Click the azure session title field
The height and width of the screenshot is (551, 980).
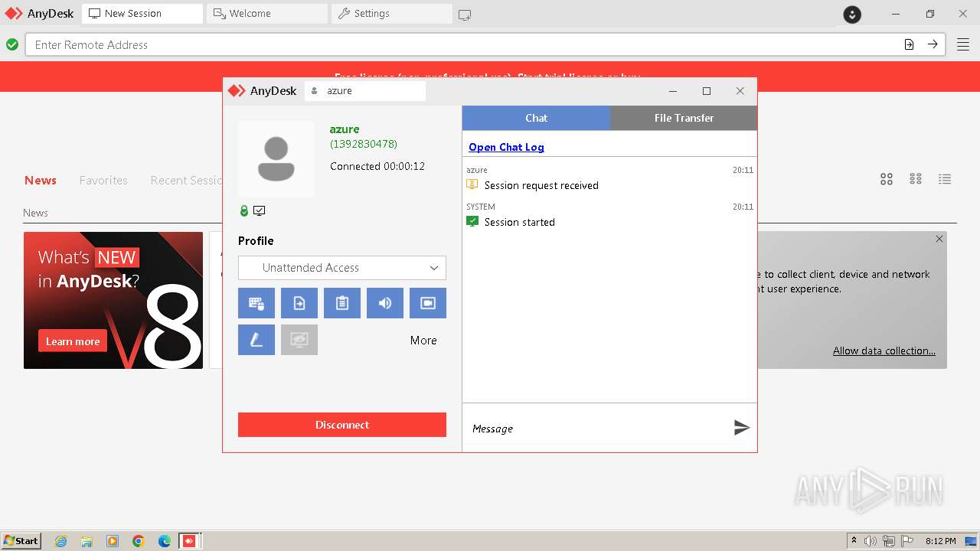365,90
